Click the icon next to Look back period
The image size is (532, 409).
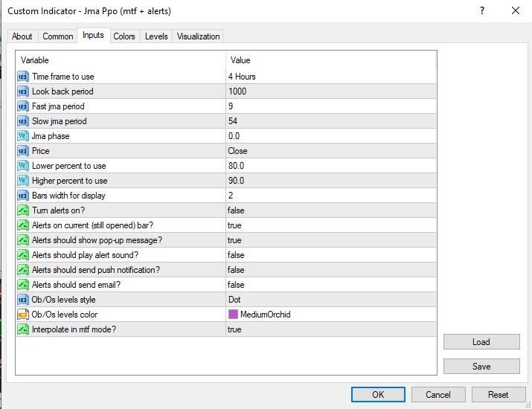[x=23, y=91]
